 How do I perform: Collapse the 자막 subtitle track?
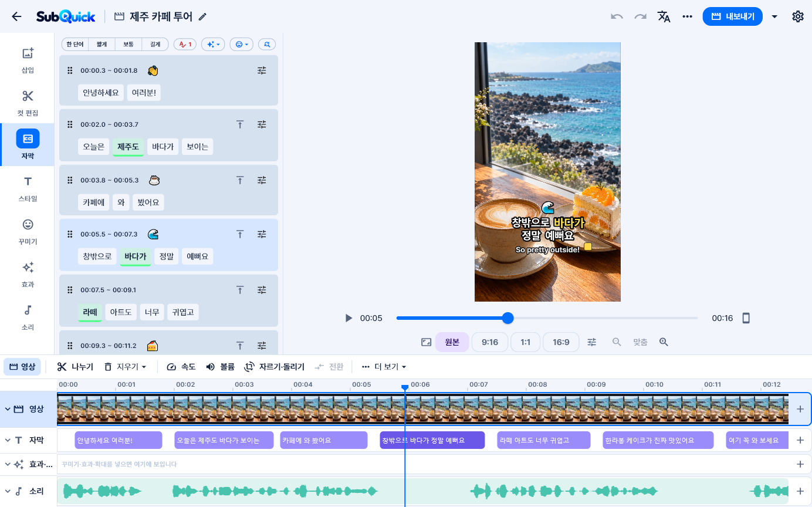(x=8, y=440)
